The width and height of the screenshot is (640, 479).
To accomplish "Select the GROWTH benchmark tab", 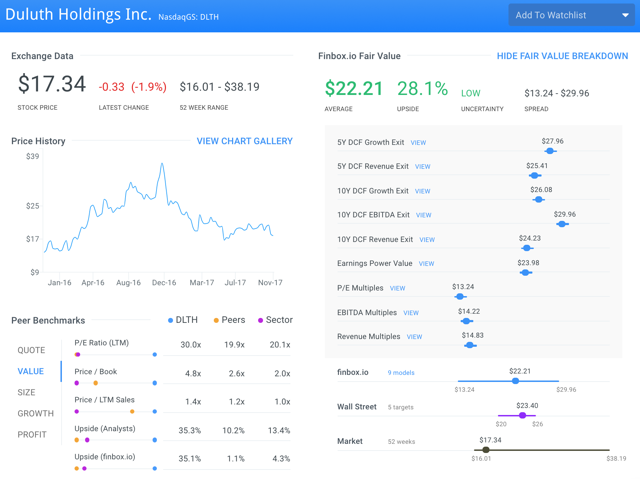I will pyautogui.click(x=36, y=414).
